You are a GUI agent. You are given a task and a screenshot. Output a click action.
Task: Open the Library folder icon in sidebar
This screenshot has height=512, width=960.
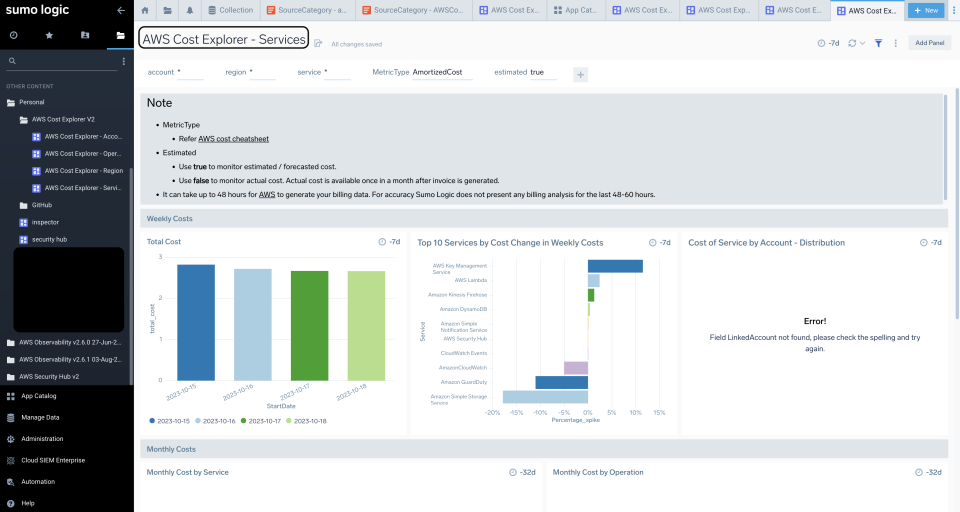(121, 36)
